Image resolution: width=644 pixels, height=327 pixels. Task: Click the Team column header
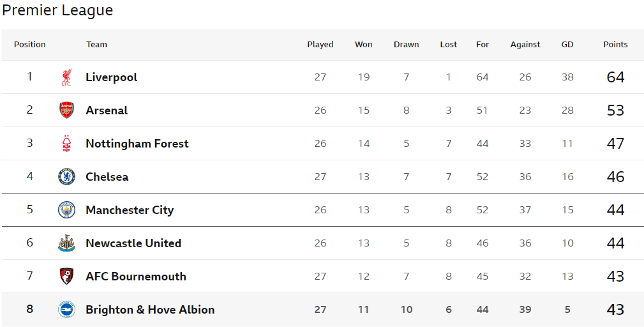pos(96,44)
